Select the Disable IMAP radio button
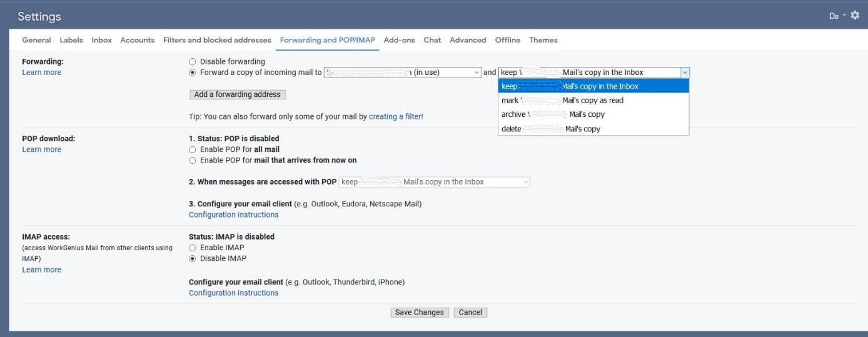Image resolution: width=868 pixels, height=337 pixels. [193, 259]
